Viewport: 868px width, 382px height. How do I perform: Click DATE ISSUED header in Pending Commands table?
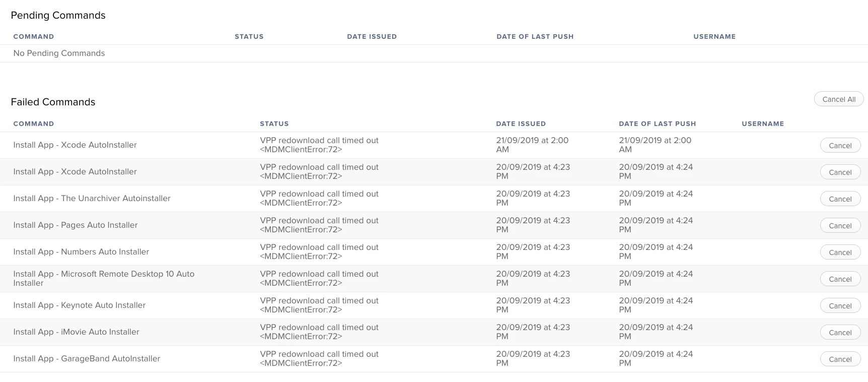(x=372, y=36)
